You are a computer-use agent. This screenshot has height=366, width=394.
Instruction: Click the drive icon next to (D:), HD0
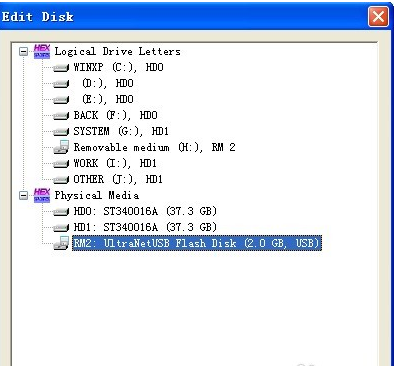click(61, 84)
